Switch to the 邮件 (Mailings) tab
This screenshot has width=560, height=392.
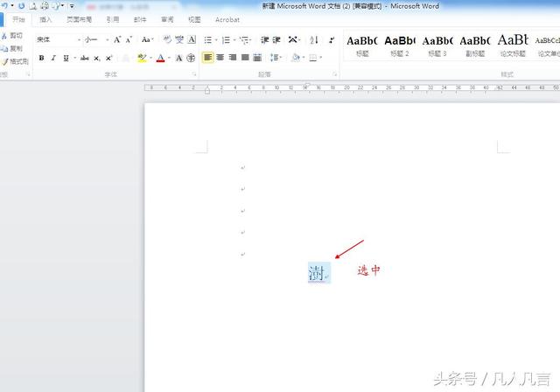coord(140,19)
